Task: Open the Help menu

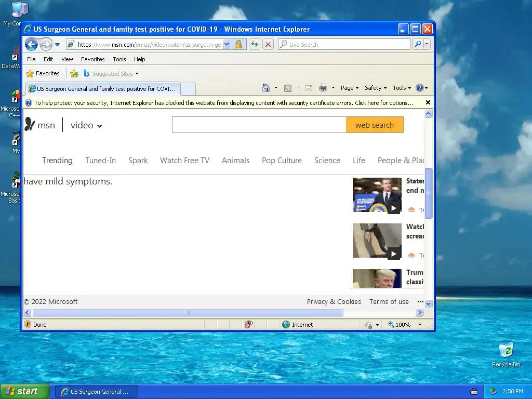Action: (x=139, y=59)
